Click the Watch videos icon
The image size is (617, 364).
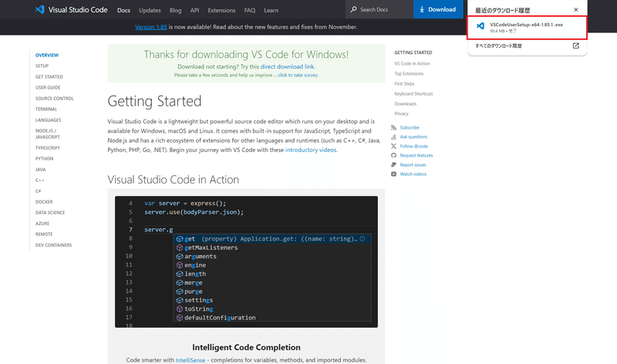393,174
